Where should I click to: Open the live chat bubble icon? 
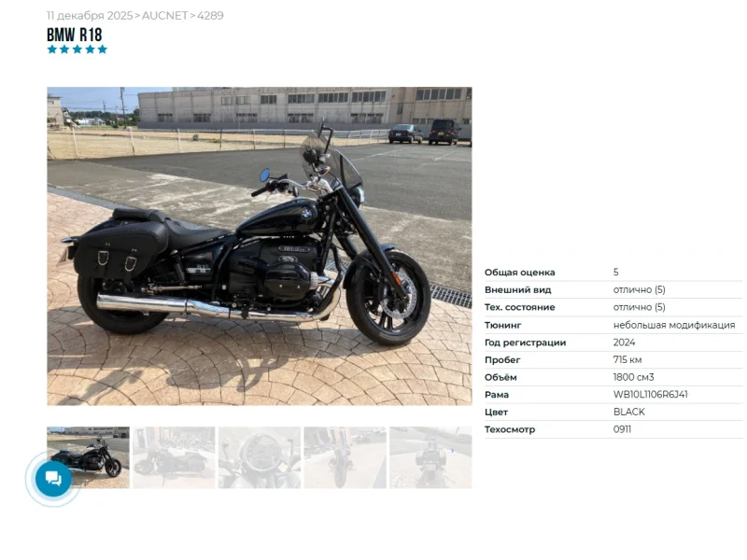click(53, 479)
